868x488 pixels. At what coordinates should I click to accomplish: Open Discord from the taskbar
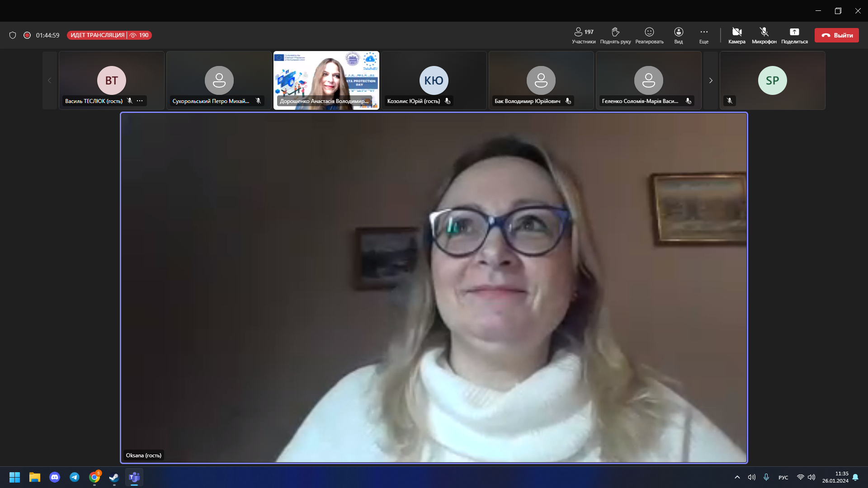tap(55, 477)
